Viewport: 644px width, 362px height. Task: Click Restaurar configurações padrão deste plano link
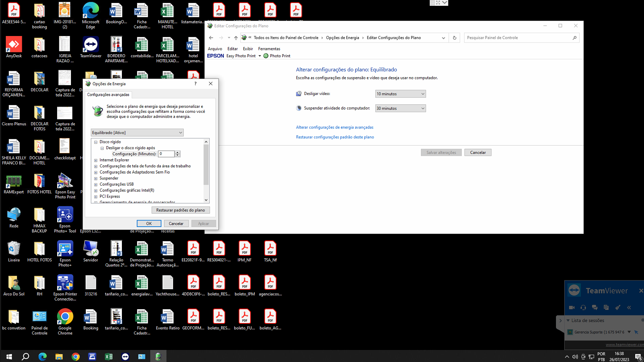coord(335,137)
